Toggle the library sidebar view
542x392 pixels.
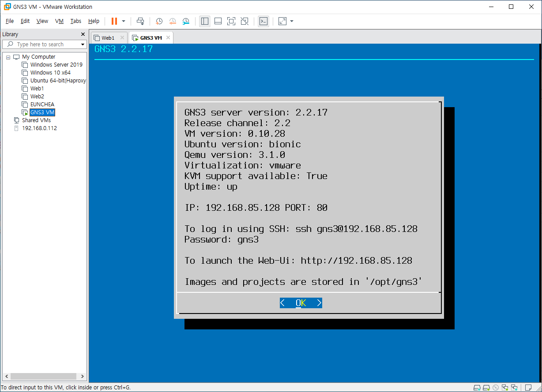(204, 21)
